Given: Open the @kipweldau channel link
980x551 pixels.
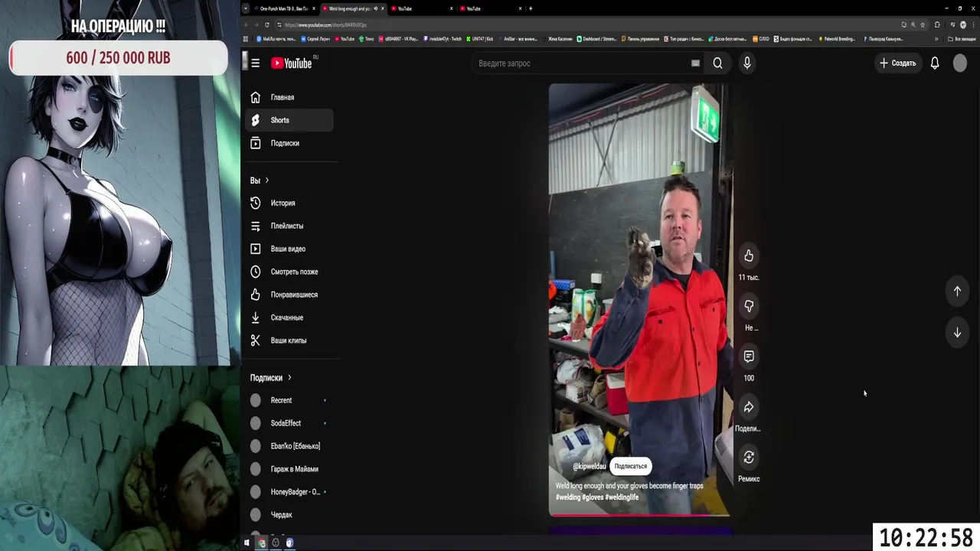Looking at the screenshot, I should (589, 466).
